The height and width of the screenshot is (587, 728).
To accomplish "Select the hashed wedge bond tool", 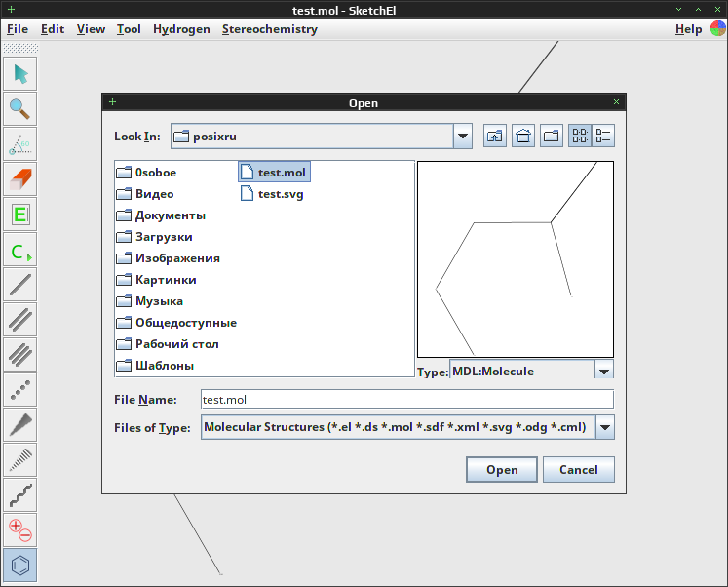I will coord(19,460).
